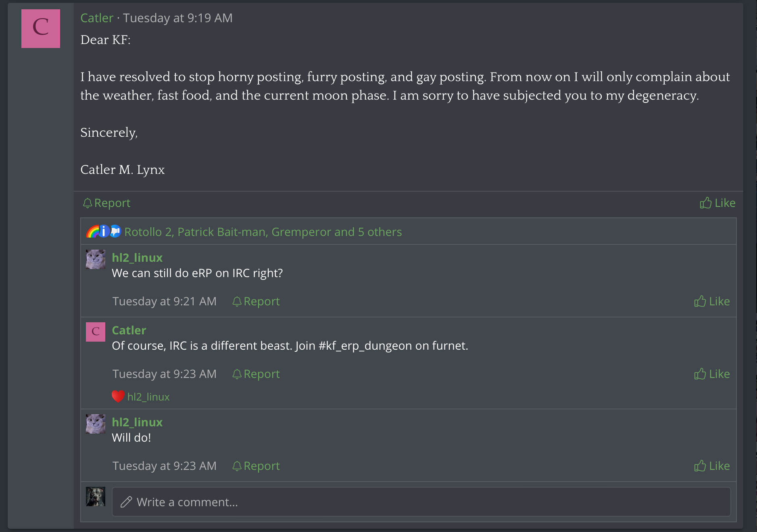
Task: Like the main profile post
Action: (717, 203)
